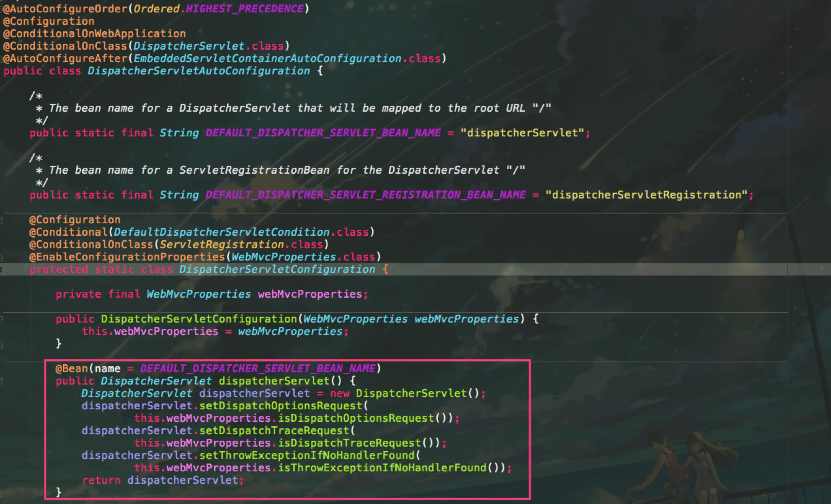Select DEFAULT_DISPATCHER_SERVLET_REGISTRATION_BEAN_NAME constant
This screenshot has width=831, height=504.
(366, 195)
